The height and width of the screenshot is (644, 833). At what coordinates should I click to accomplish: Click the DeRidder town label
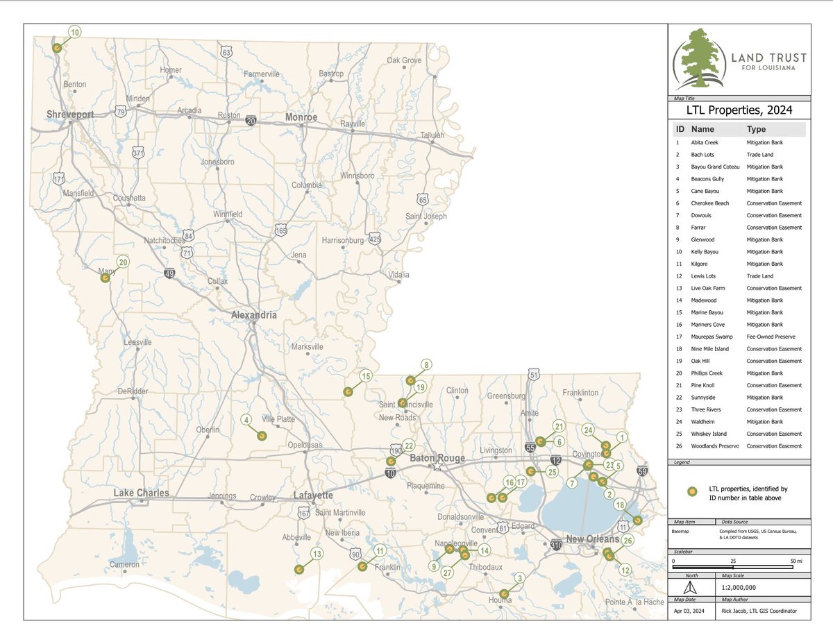coord(133,391)
